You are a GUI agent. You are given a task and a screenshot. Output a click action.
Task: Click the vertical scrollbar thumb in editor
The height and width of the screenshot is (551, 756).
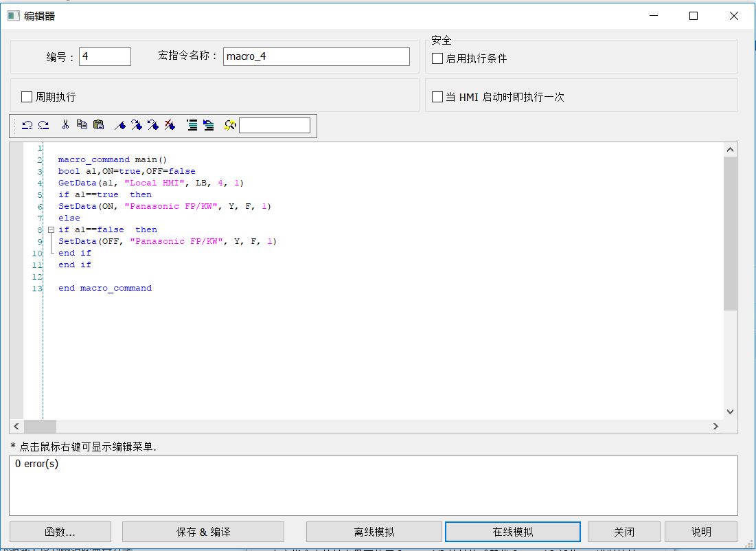(x=730, y=234)
